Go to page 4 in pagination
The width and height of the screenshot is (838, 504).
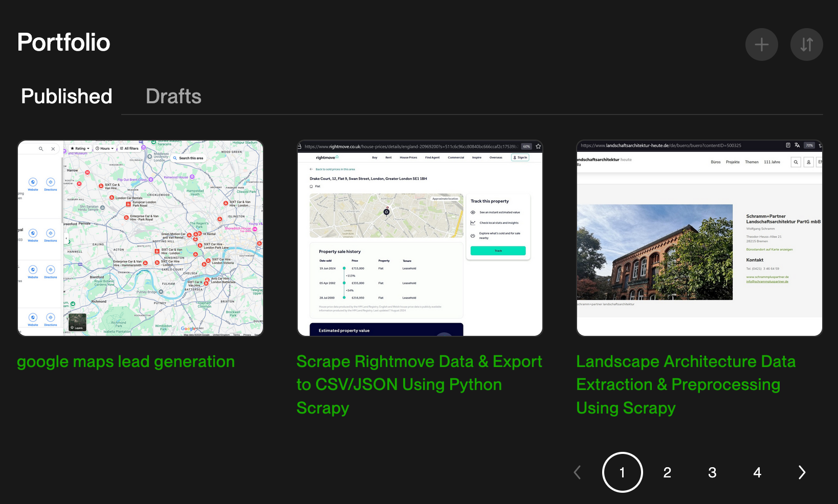[757, 472]
